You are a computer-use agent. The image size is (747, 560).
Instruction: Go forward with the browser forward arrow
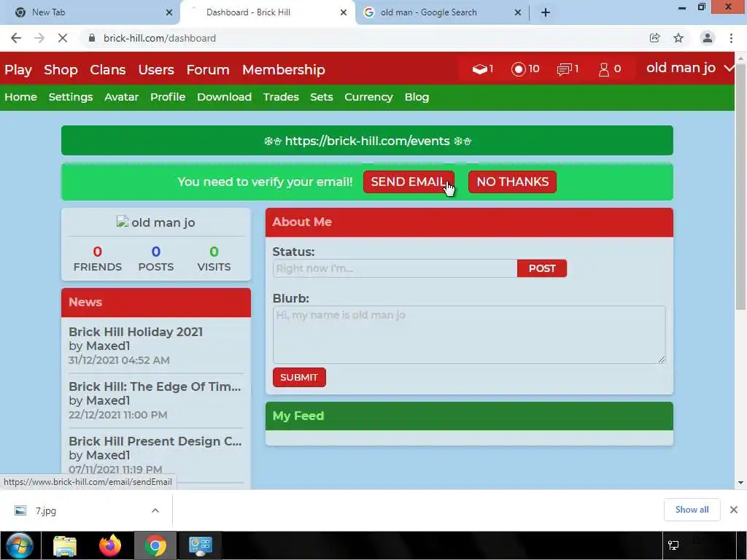[x=39, y=38]
